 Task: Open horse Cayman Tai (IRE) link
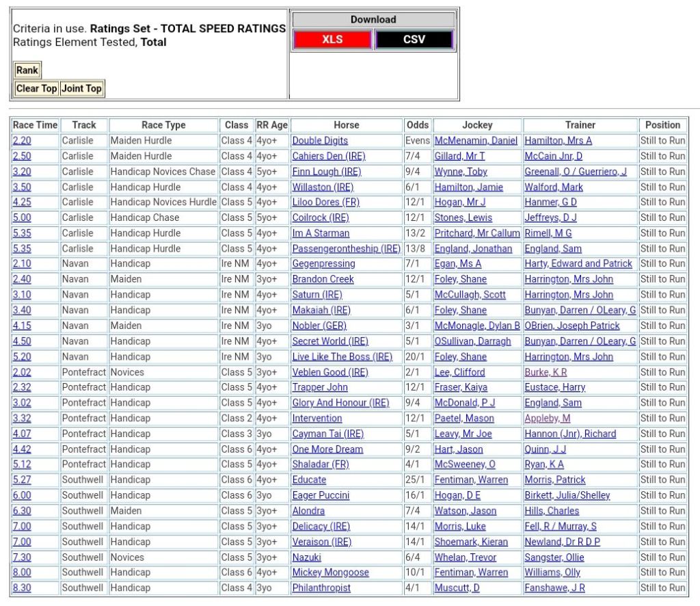pos(328,434)
